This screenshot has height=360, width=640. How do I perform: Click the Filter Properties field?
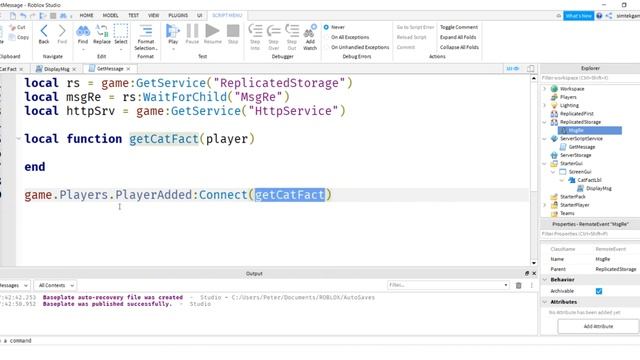590,234
